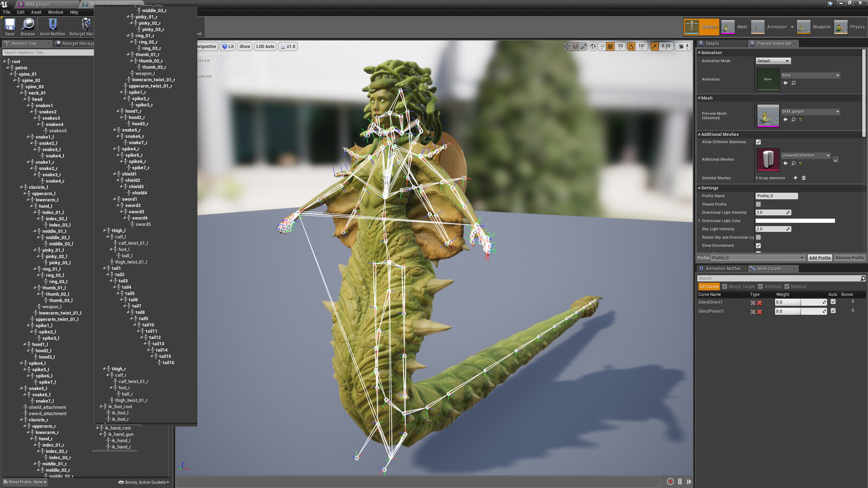Image resolution: width=868 pixels, height=488 pixels.
Task: Pause the preview animation playback
Action: pyautogui.click(x=680, y=481)
